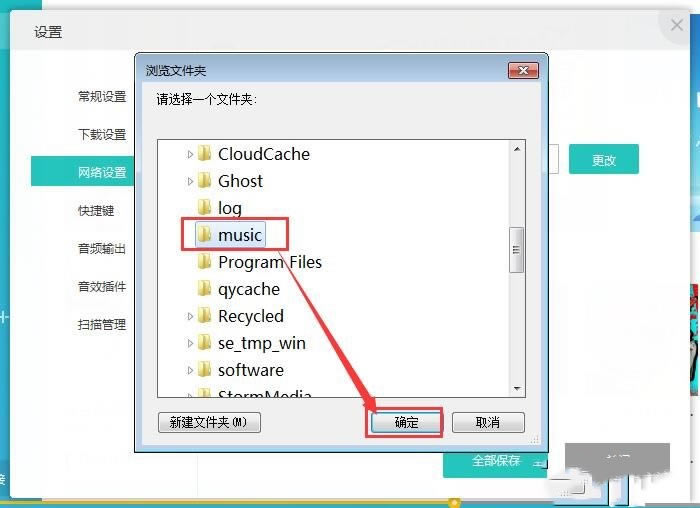The width and height of the screenshot is (700, 508).
Task: Open the 常规设置 settings tab
Action: point(102,97)
